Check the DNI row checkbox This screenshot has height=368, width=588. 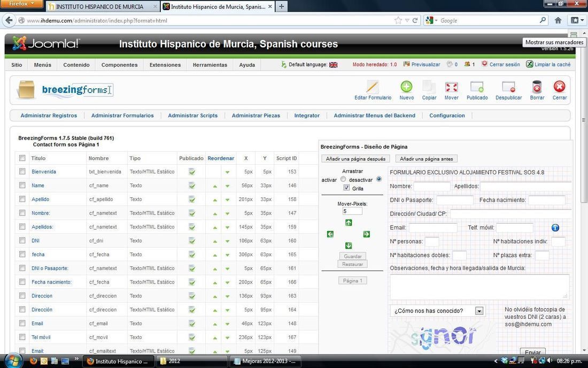click(x=22, y=241)
